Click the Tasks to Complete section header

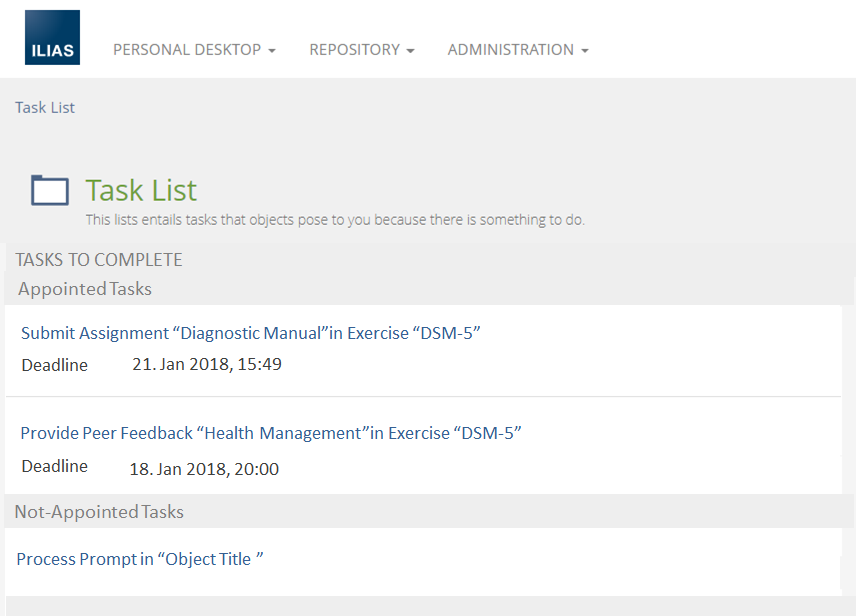[x=99, y=260]
